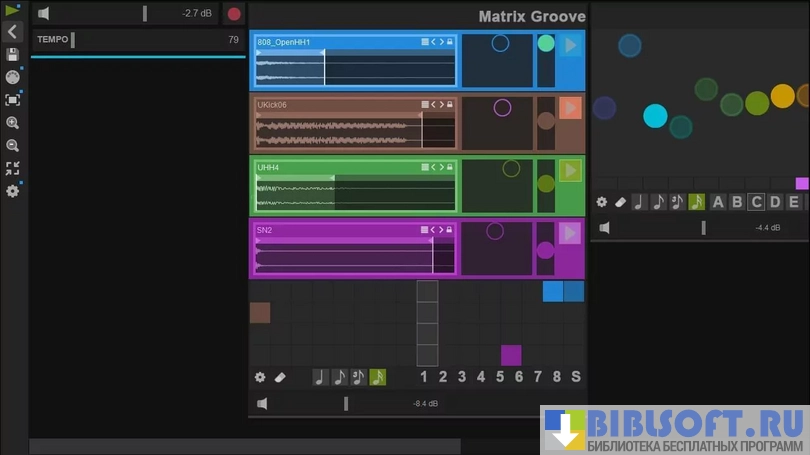
Task: Toggle the lock on the SN2 sample
Action: click(x=450, y=230)
